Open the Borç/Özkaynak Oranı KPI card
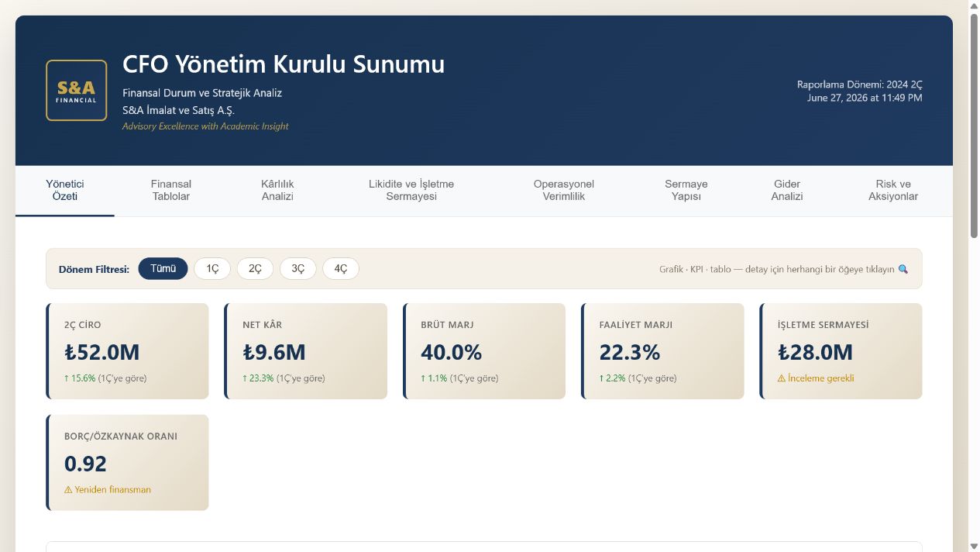The image size is (980, 552). pyautogui.click(x=127, y=463)
